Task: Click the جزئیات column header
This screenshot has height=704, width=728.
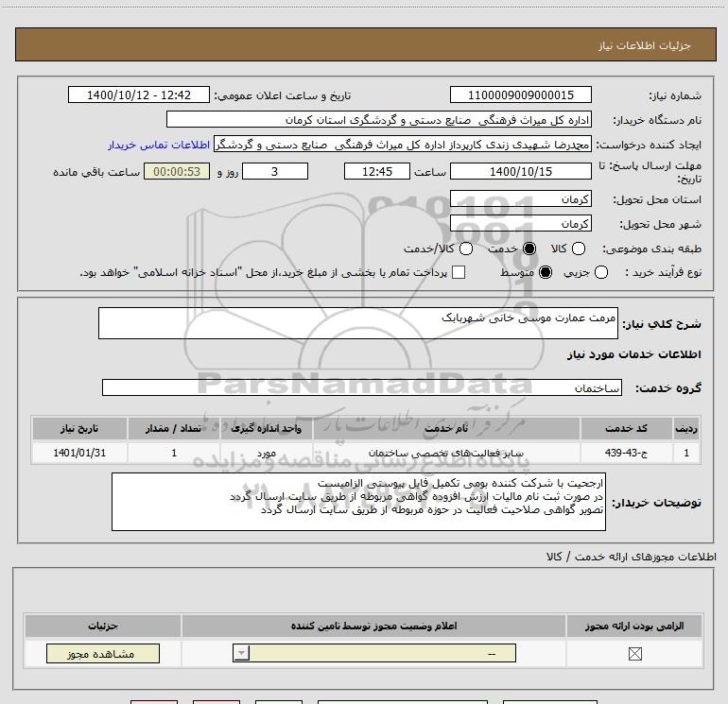Action: [x=103, y=626]
